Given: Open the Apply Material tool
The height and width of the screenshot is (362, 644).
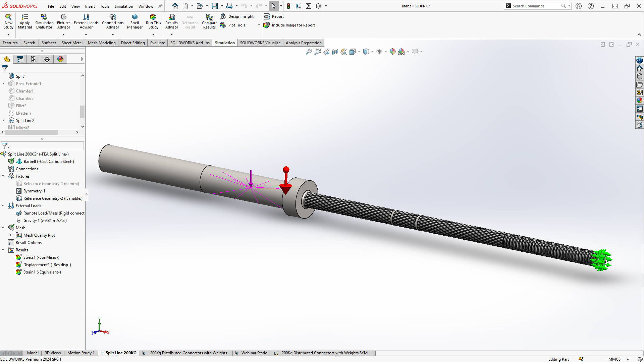Looking at the screenshot, I should (x=24, y=17).
